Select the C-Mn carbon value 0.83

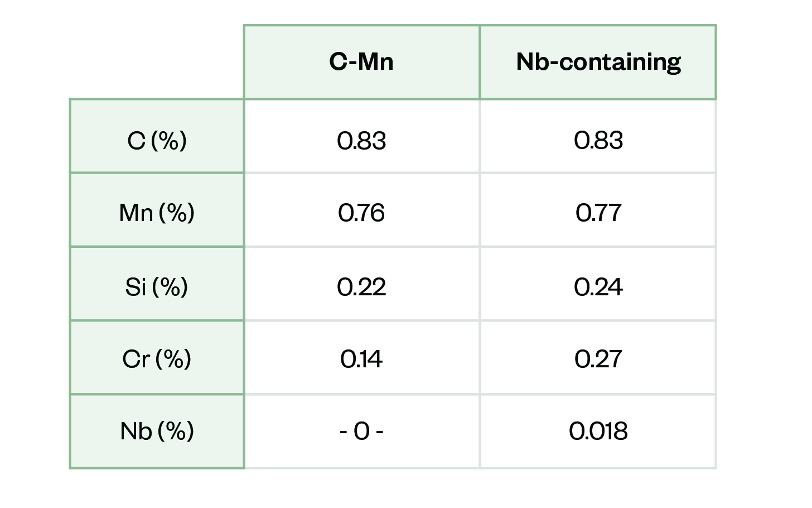(x=361, y=140)
